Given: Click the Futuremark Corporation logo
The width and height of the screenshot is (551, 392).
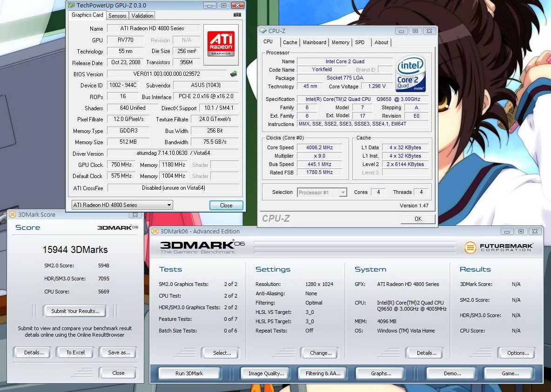Looking at the screenshot, I should pyautogui.click(x=498, y=247).
